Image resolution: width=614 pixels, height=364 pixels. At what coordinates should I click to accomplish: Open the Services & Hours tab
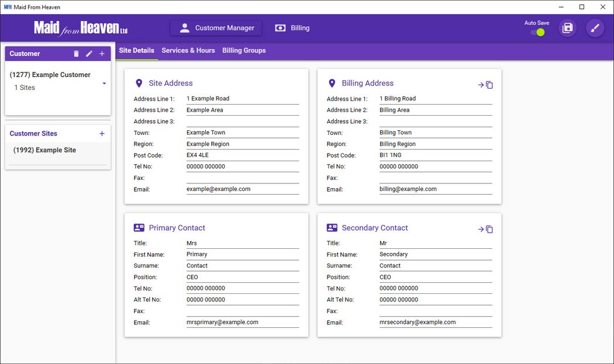188,51
